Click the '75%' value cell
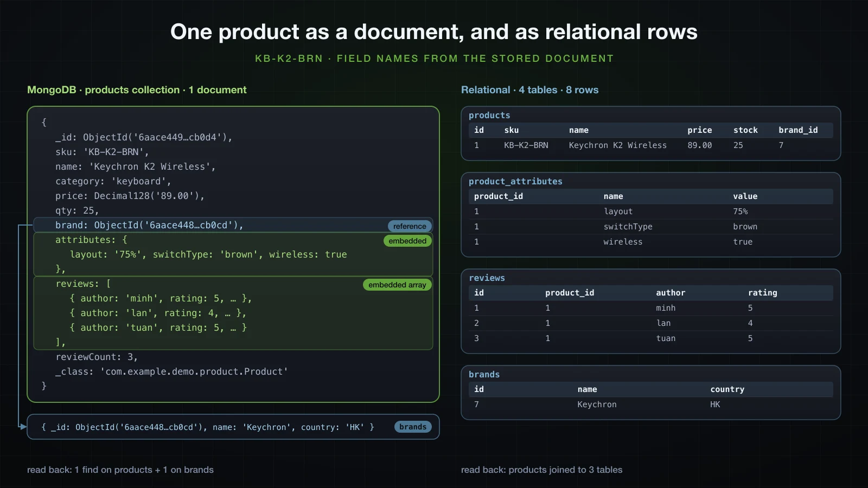This screenshot has height=488, width=868. (741, 211)
